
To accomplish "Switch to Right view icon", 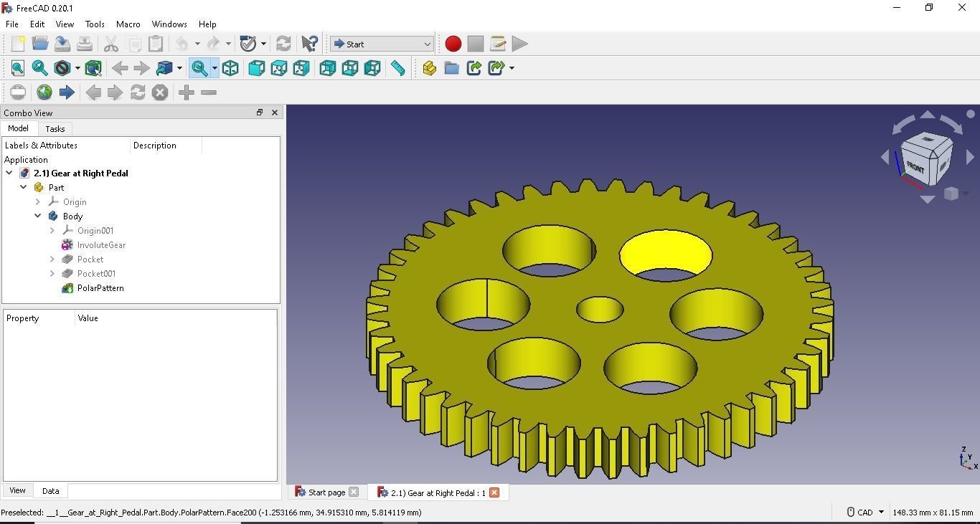I will coord(301,68).
